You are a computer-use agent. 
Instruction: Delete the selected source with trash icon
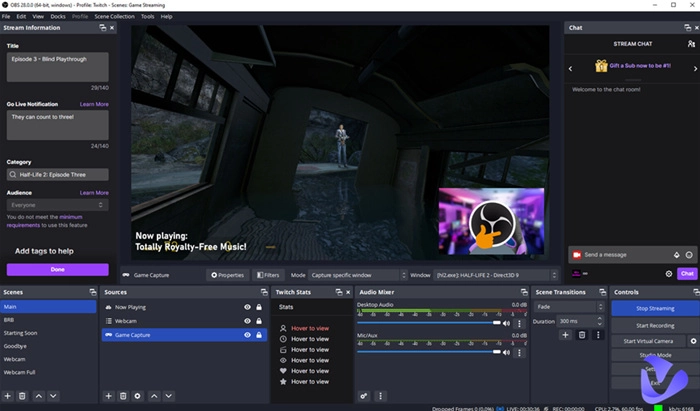tap(123, 396)
